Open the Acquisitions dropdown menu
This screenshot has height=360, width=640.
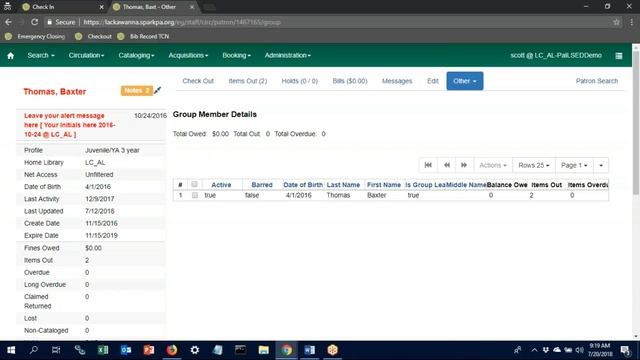(188, 56)
